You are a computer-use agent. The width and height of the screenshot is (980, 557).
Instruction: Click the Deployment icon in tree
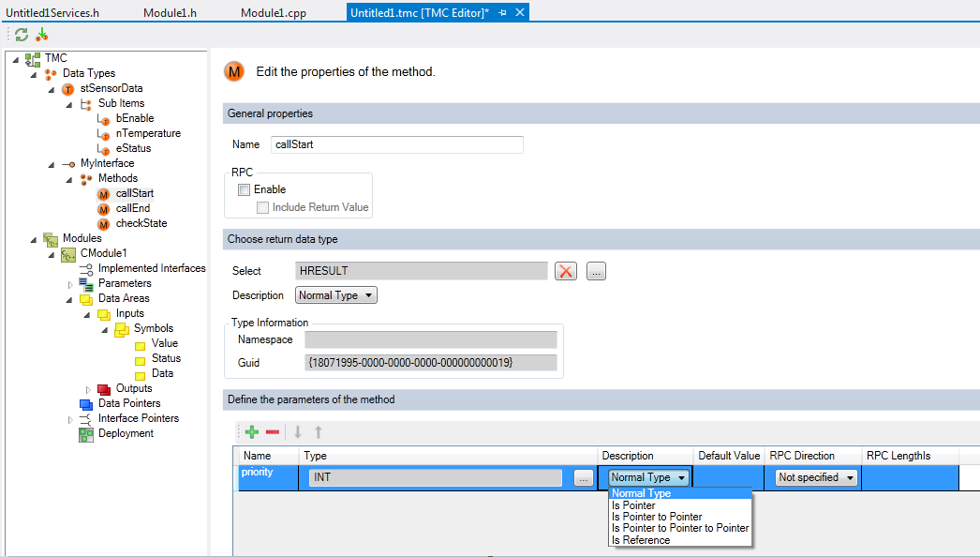click(x=86, y=434)
